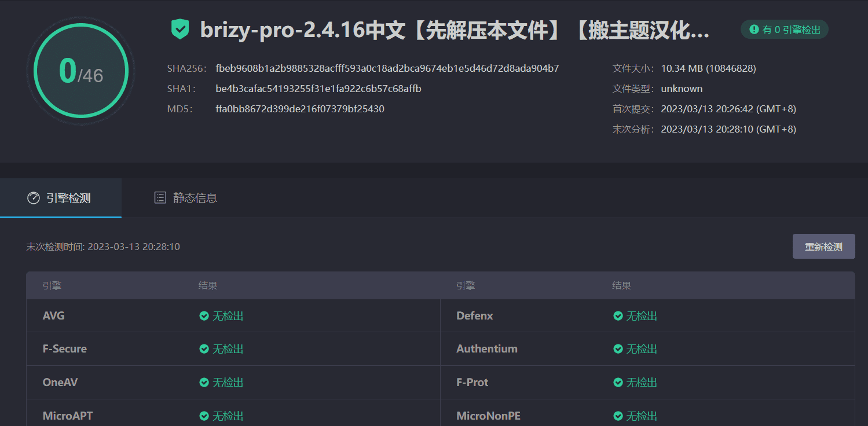
Task: Click the left 引擎 column header
Action: pos(52,285)
